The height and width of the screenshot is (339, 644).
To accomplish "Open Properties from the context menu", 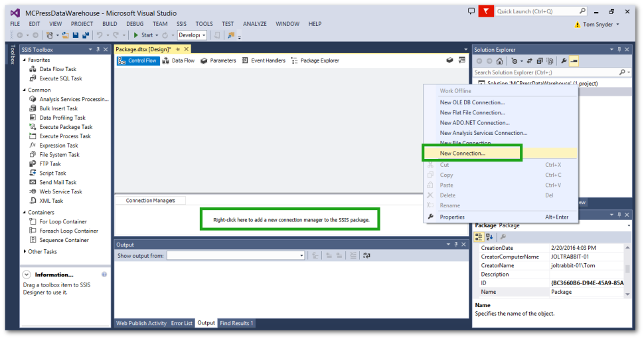I will (452, 217).
